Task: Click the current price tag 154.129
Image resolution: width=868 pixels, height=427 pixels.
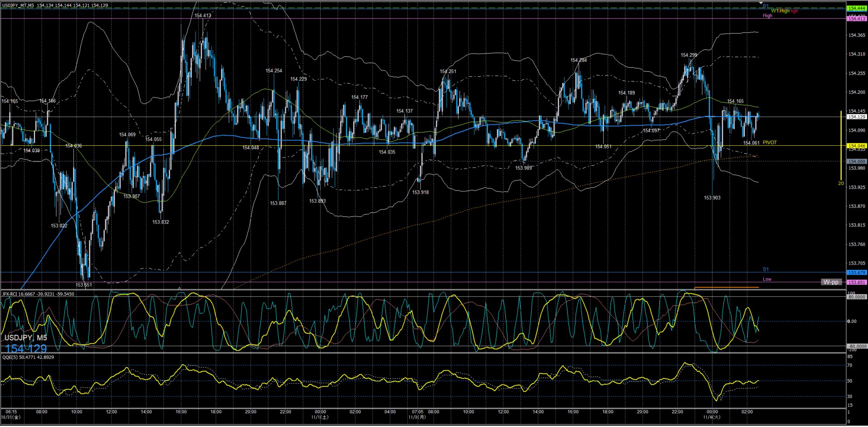Action: (x=856, y=117)
